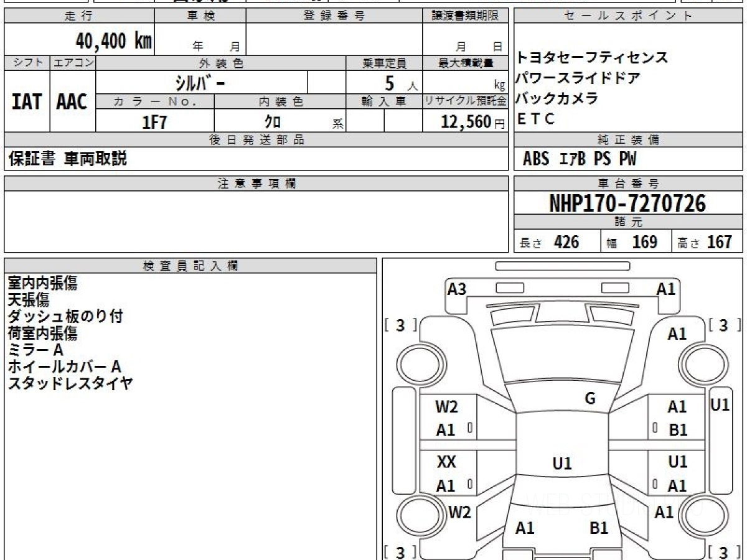Click the A3 mark on the bumper corner

coord(457,289)
